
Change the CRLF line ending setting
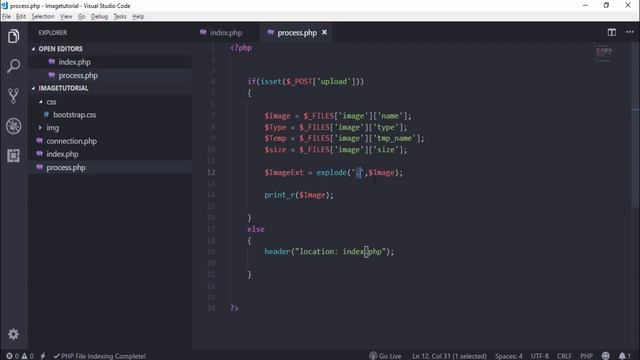coord(564,356)
